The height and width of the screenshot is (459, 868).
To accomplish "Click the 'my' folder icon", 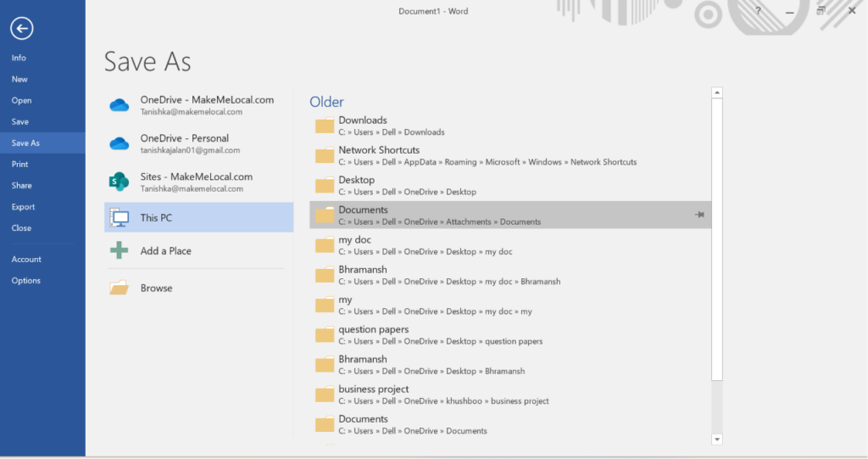I will click(325, 305).
